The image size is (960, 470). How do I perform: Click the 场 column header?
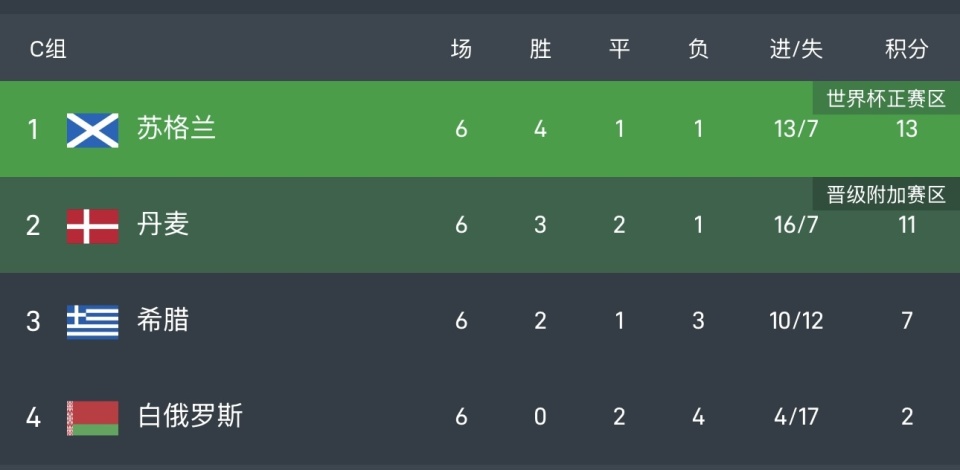pos(461,49)
